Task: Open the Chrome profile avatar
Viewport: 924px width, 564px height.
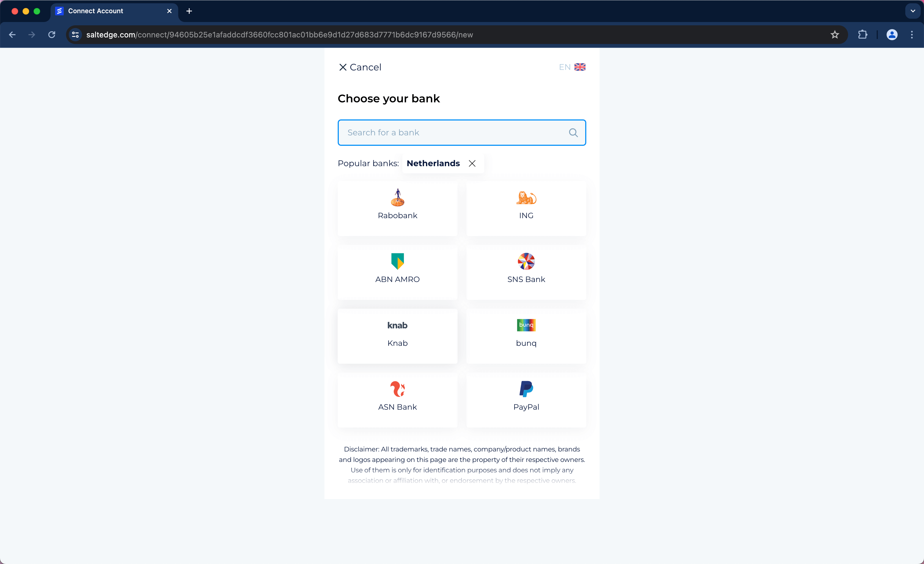Action: coord(892,34)
